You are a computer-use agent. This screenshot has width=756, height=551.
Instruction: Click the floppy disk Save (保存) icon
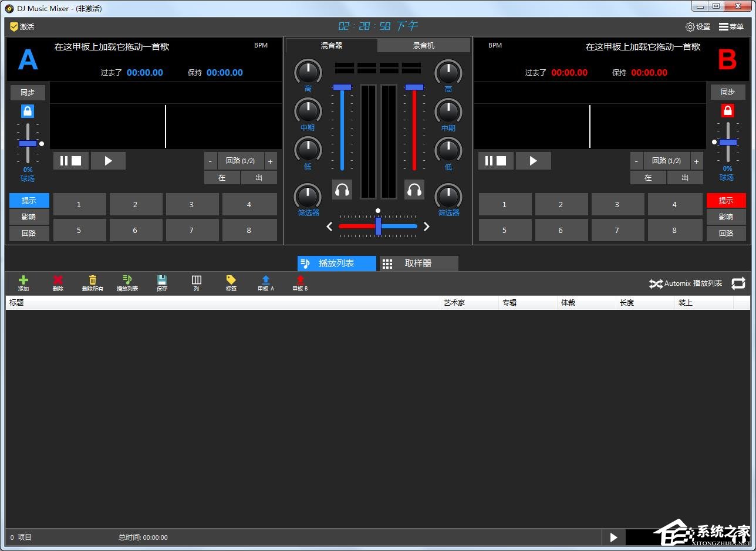[x=162, y=281]
